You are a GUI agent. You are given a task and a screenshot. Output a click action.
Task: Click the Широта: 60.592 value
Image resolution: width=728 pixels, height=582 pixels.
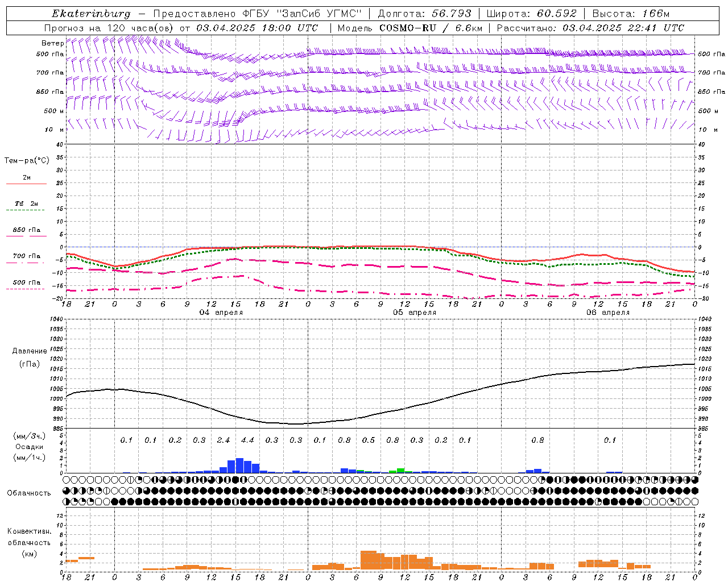coord(532,14)
